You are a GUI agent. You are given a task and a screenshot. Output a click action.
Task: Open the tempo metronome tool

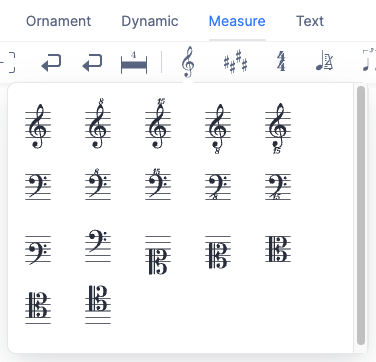(324, 61)
